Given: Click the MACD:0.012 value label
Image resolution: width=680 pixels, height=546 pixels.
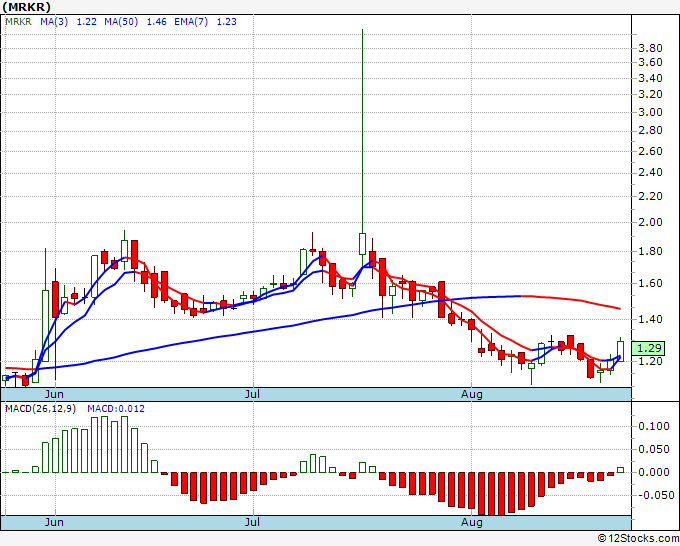Looking at the screenshot, I should click(x=116, y=409).
